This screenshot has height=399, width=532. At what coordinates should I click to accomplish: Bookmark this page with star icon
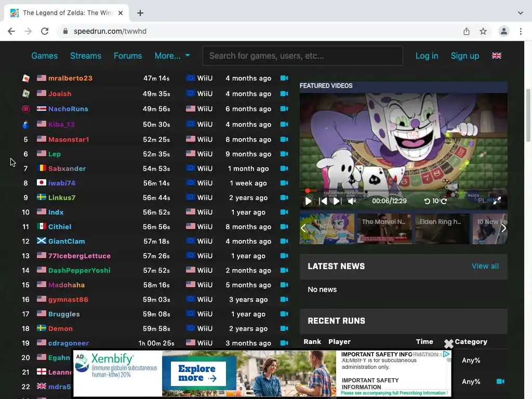pos(483,31)
